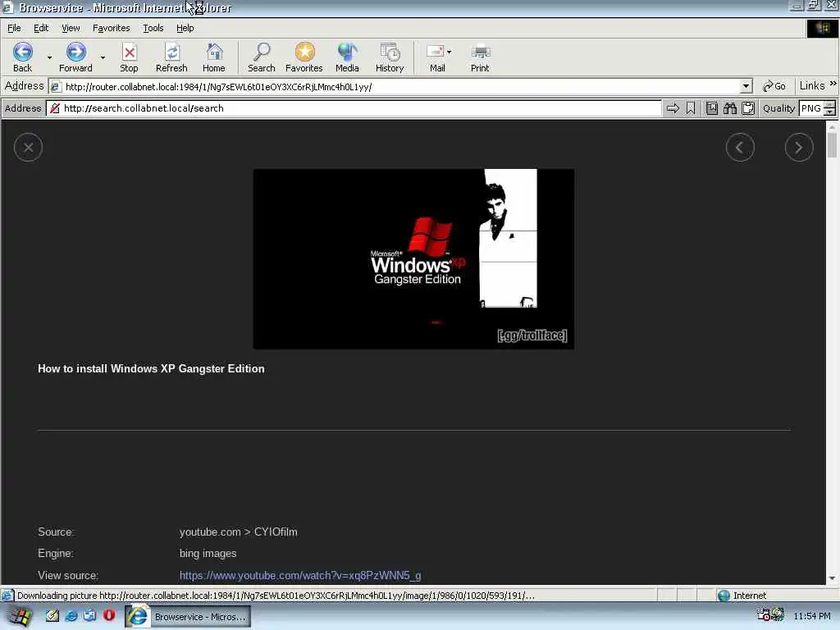Viewport: 840px width, 630px height.
Task: Click the Internet zone status indicator
Action: point(742,596)
